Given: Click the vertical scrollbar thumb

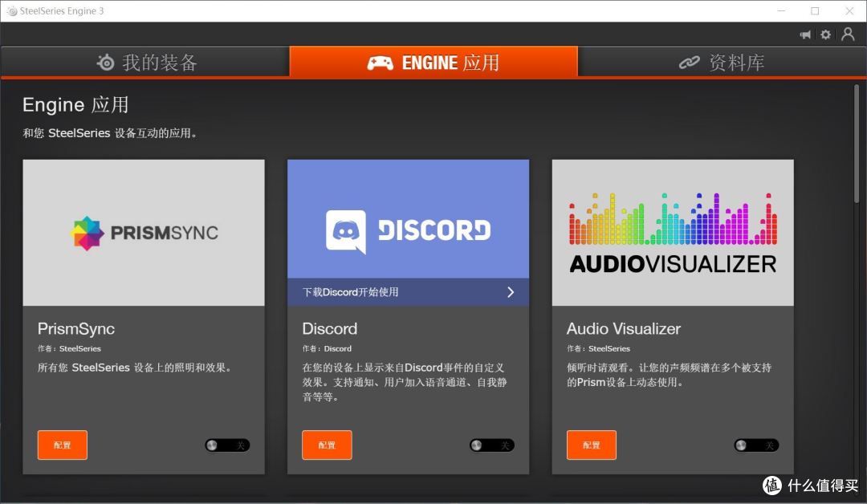Looking at the screenshot, I should tap(857, 144).
